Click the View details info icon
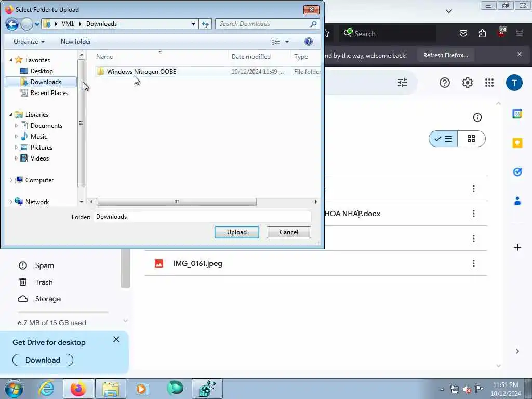This screenshot has height=399, width=532. coord(477,117)
